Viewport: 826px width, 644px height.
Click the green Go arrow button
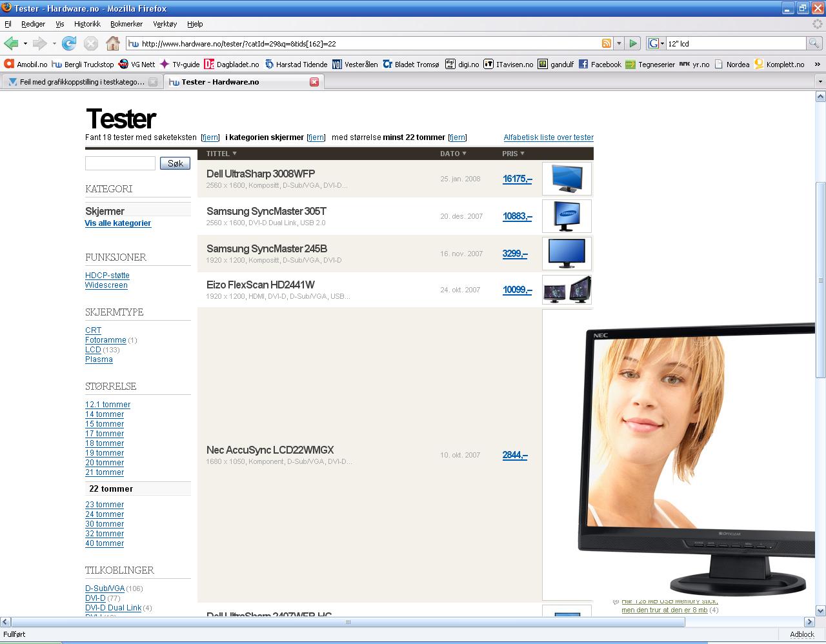[633, 43]
